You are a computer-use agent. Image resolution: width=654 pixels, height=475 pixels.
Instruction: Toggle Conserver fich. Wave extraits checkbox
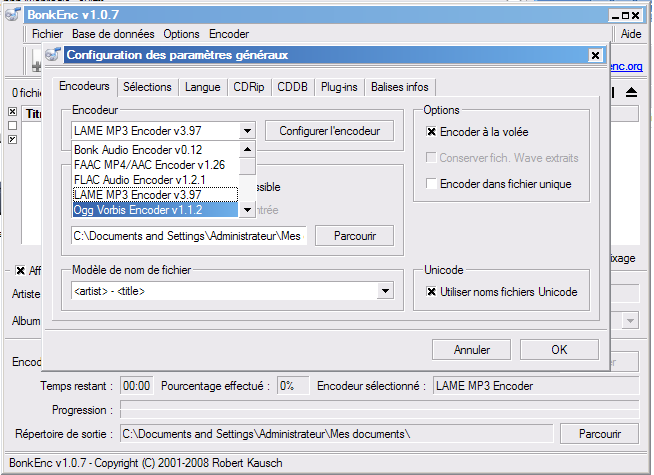coord(431,158)
